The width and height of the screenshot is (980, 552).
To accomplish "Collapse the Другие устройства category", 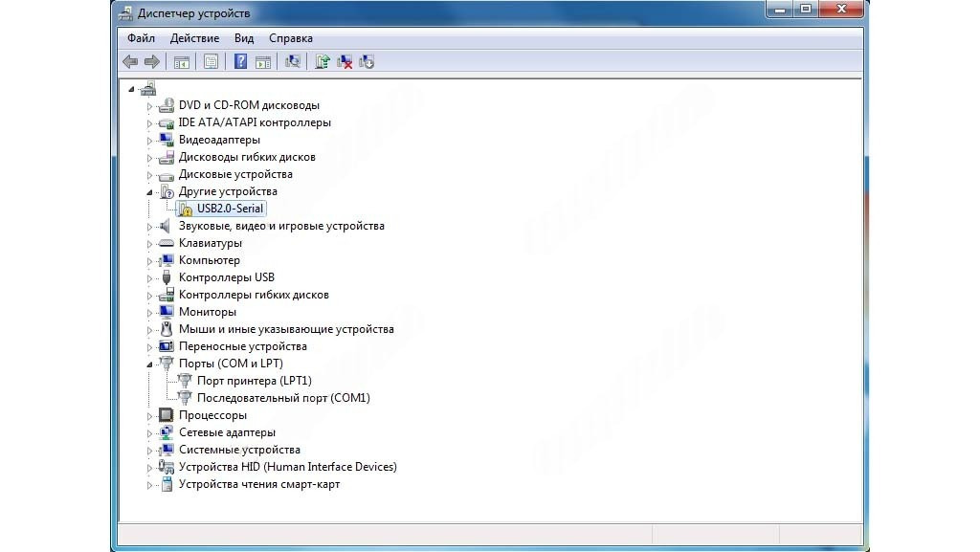I will 149,192.
